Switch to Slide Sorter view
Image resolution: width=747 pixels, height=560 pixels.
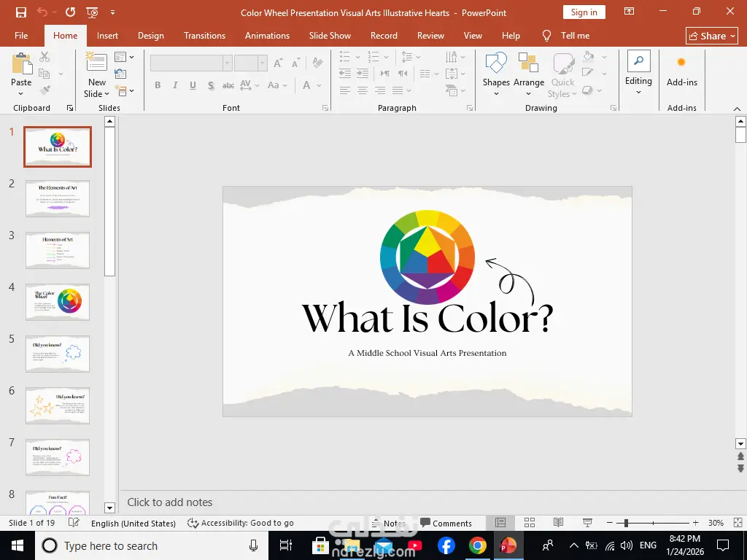coord(530,523)
